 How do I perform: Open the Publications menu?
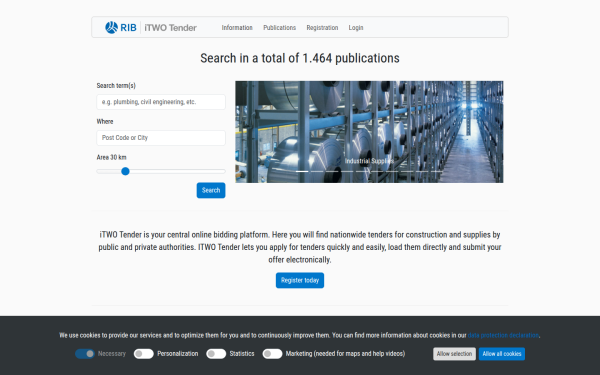(x=279, y=28)
